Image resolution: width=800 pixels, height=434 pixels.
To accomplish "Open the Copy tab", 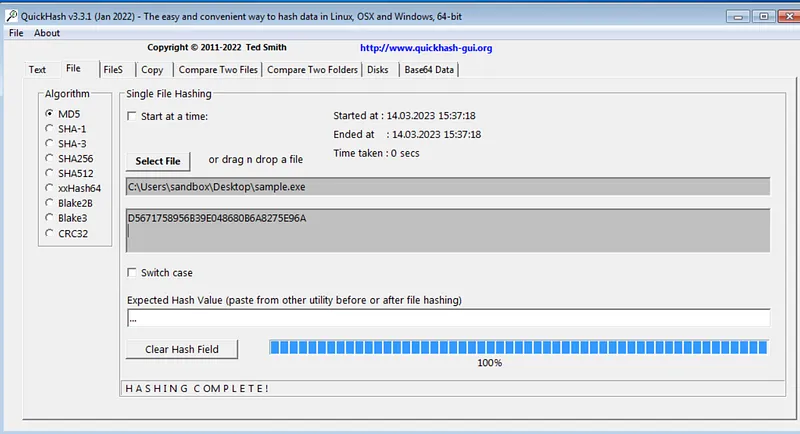I will tap(152, 70).
